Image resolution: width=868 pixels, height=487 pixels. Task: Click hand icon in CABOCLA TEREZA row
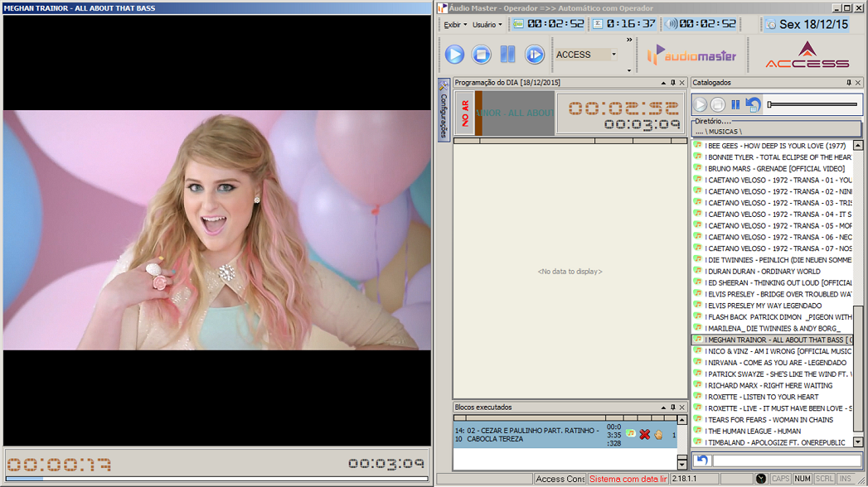658,435
